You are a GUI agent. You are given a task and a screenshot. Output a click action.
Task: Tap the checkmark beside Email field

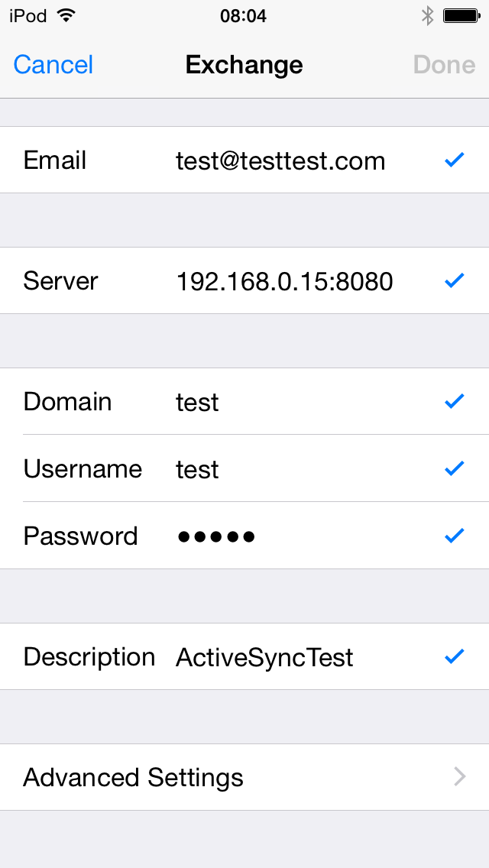[455, 160]
